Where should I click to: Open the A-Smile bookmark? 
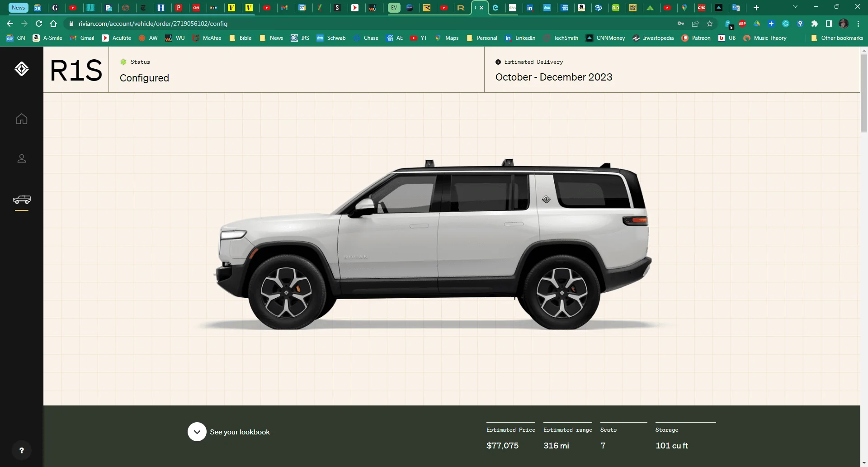click(48, 38)
